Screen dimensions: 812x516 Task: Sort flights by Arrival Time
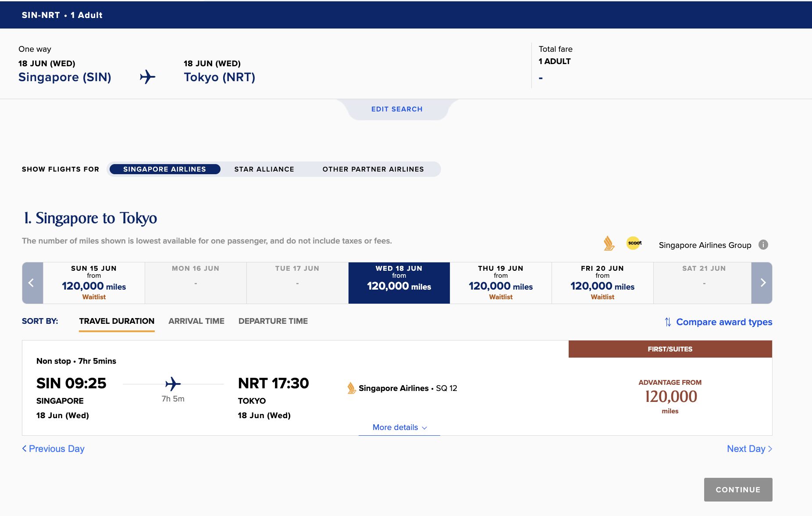pos(196,321)
